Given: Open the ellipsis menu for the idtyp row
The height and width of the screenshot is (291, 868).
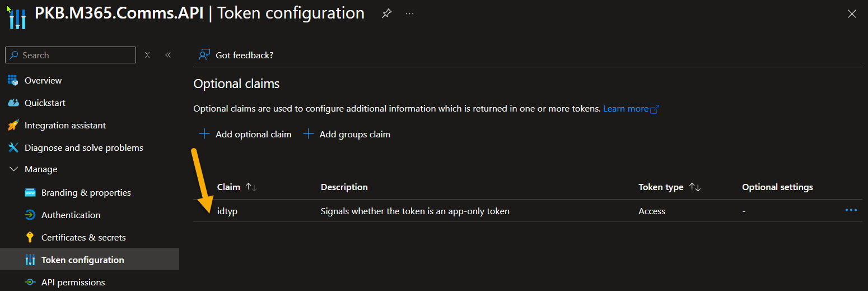Looking at the screenshot, I should click(x=851, y=210).
